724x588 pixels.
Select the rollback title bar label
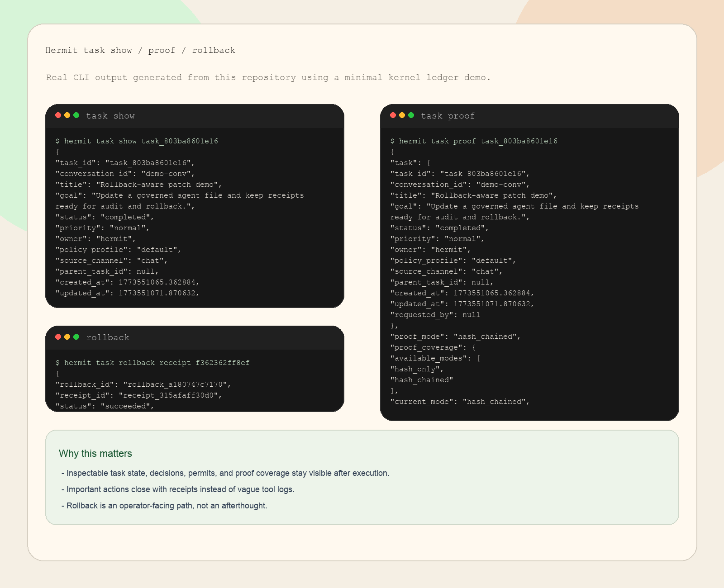108,337
